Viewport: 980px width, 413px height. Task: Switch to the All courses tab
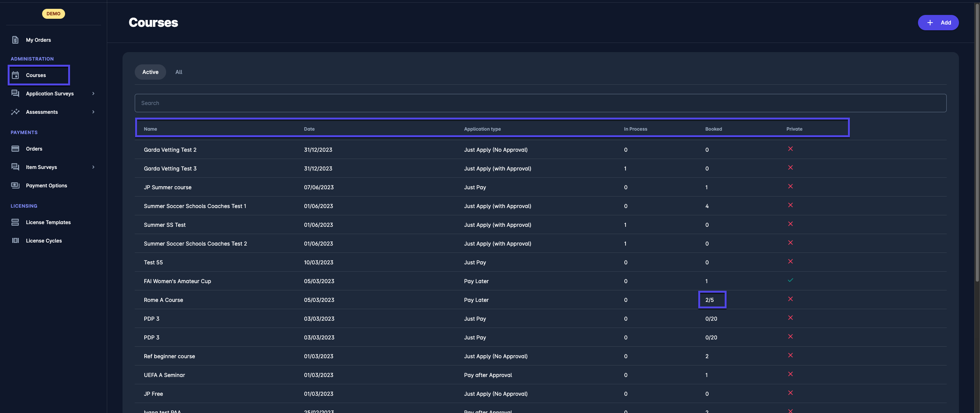179,72
